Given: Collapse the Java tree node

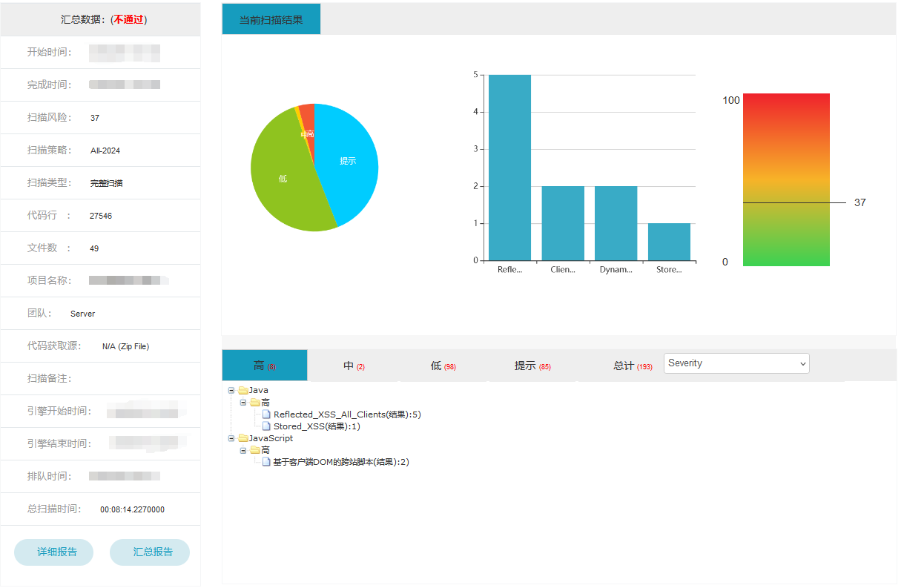Looking at the screenshot, I should [x=231, y=390].
